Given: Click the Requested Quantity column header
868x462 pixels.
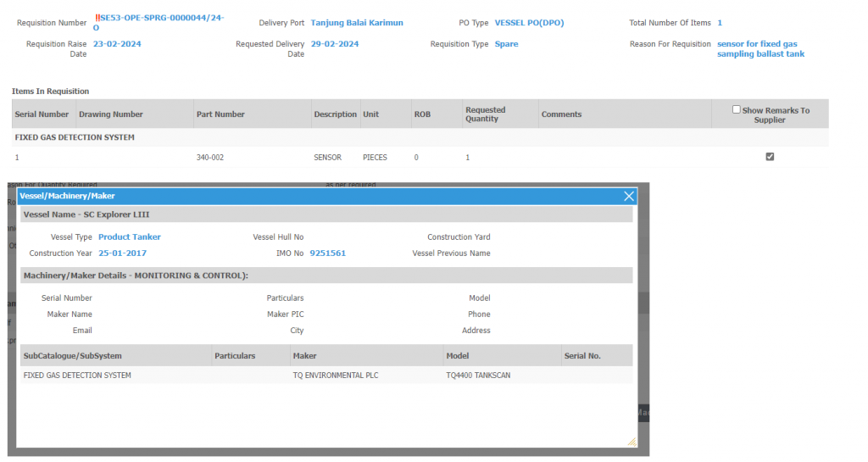Looking at the screenshot, I should pos(485,114).
